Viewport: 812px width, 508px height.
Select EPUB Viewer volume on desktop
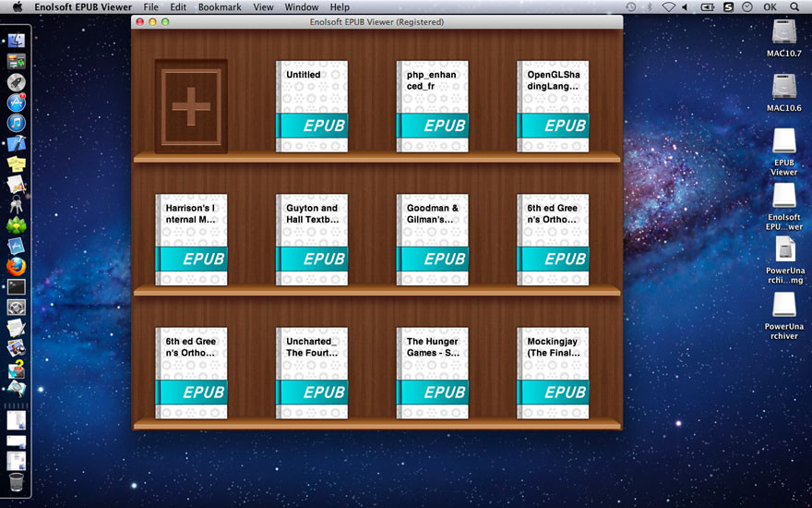(x=784, y=151)
